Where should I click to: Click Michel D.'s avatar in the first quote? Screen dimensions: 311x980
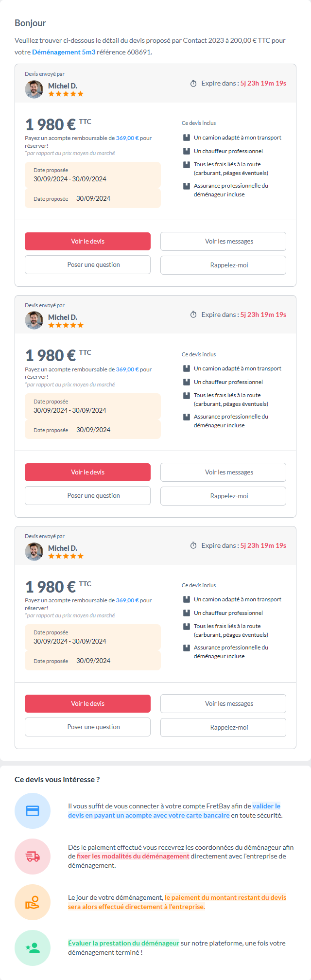coord(34,89)
